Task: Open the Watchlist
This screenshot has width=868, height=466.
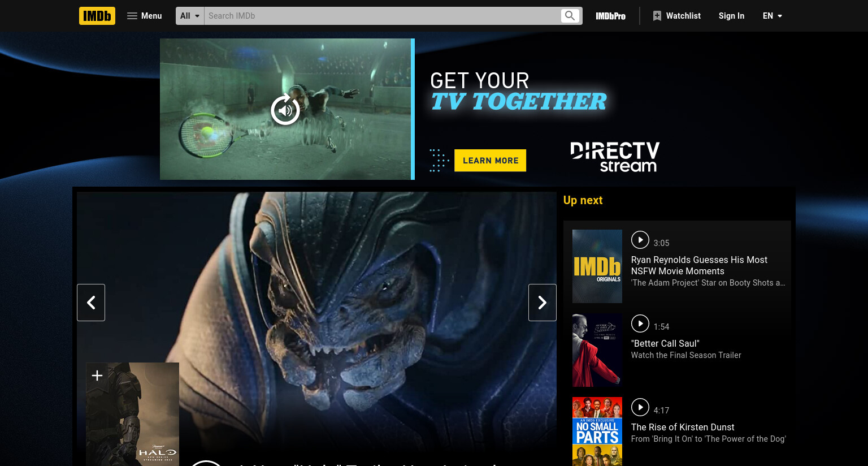Action: [x=676, y=16]
